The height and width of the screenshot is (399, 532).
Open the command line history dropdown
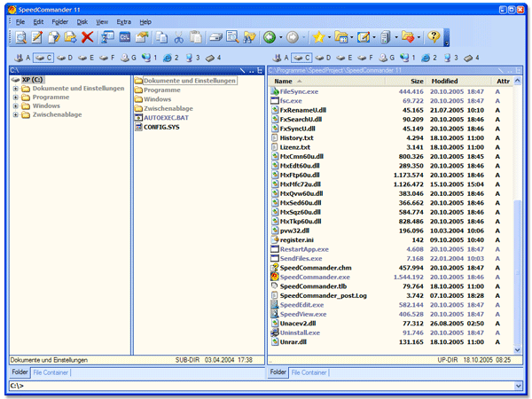coord(518,386)
